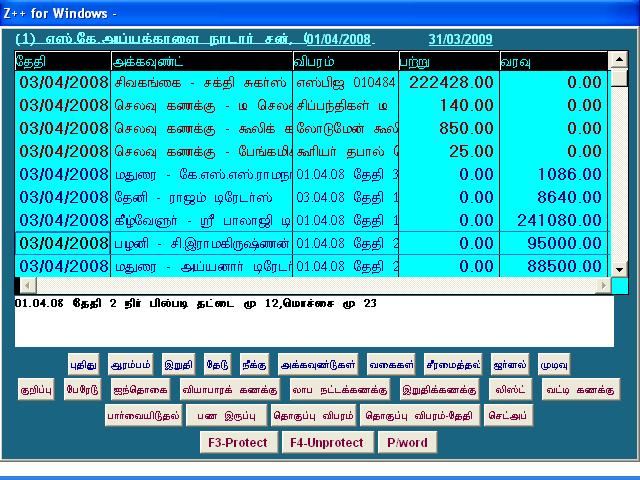Click the P/word button

tap(407, 442)
